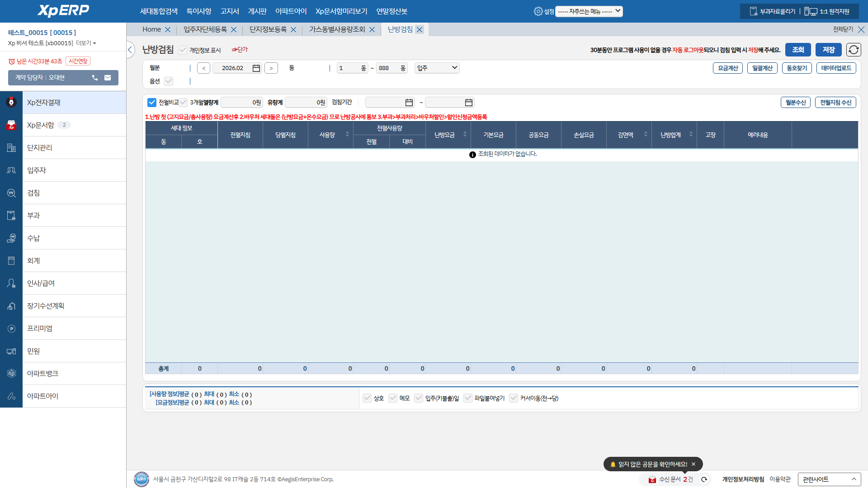
Task: Expand the 관련사이트 dropdown
Action: (829, 479)
